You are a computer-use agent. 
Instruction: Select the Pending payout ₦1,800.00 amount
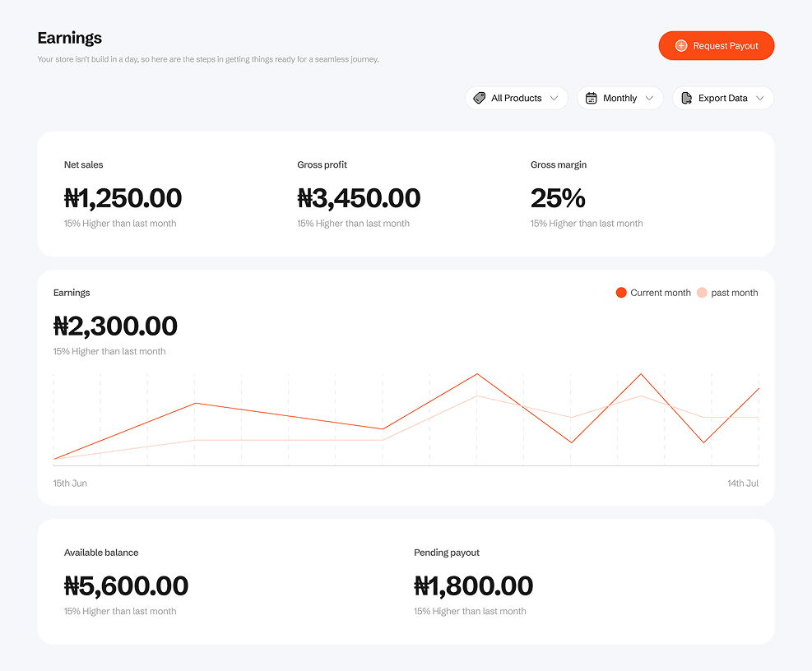[x=473, y=586]
